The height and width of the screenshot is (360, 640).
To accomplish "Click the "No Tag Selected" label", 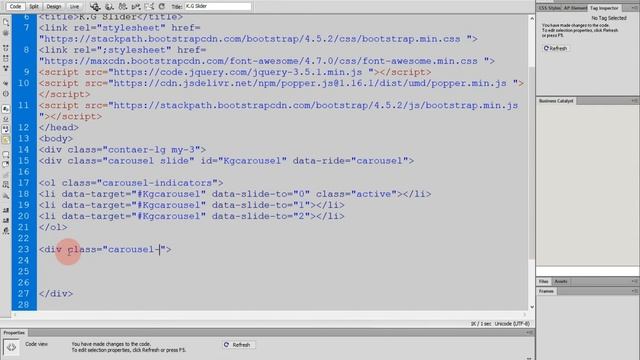I will 609,18.
